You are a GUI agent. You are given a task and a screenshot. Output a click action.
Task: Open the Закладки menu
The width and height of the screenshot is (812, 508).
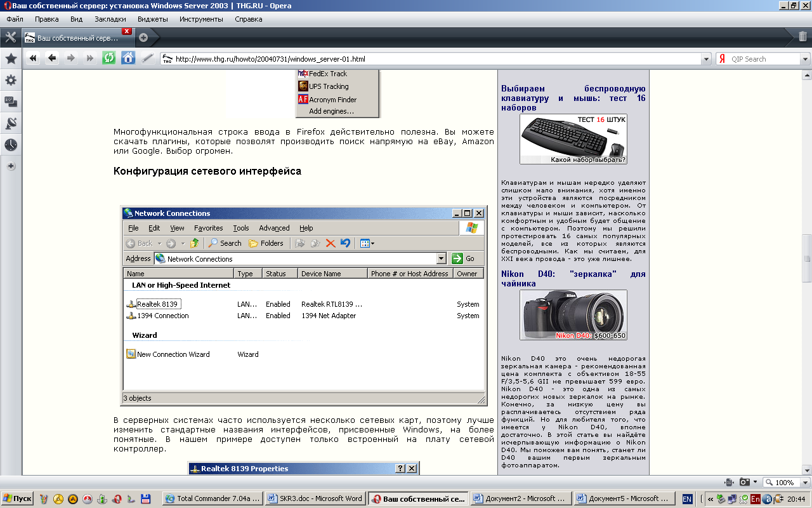pyautogui.click(x=110, y=19)
